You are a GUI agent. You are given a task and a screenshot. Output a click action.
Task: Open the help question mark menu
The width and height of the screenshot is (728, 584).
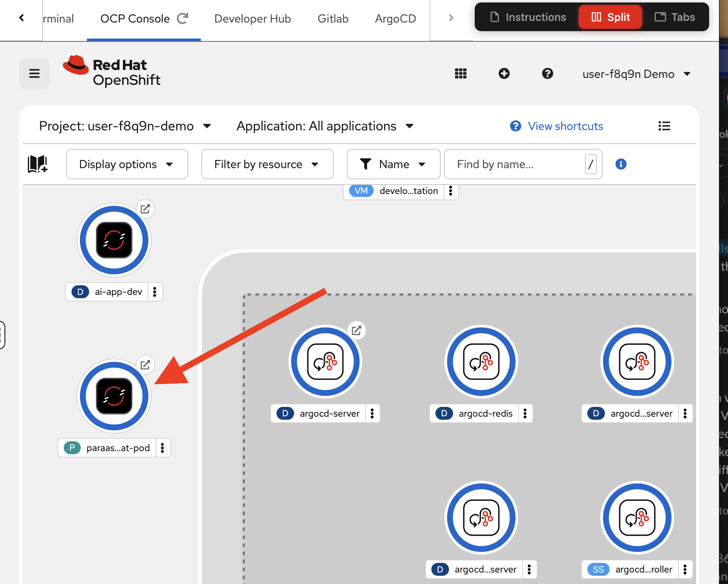point(548,74)
